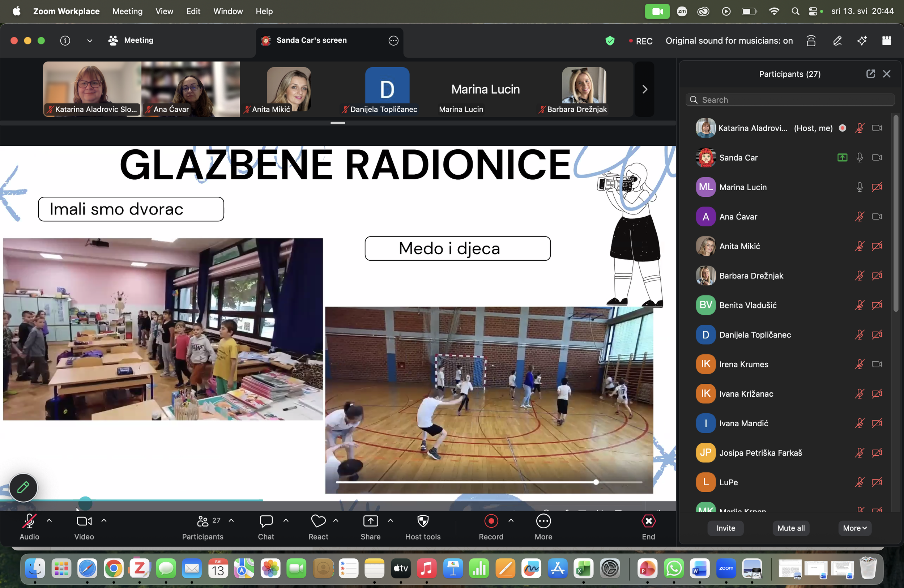Open the meeting information icon
Screen dimensions: 904x588
(x=65, y=40)
